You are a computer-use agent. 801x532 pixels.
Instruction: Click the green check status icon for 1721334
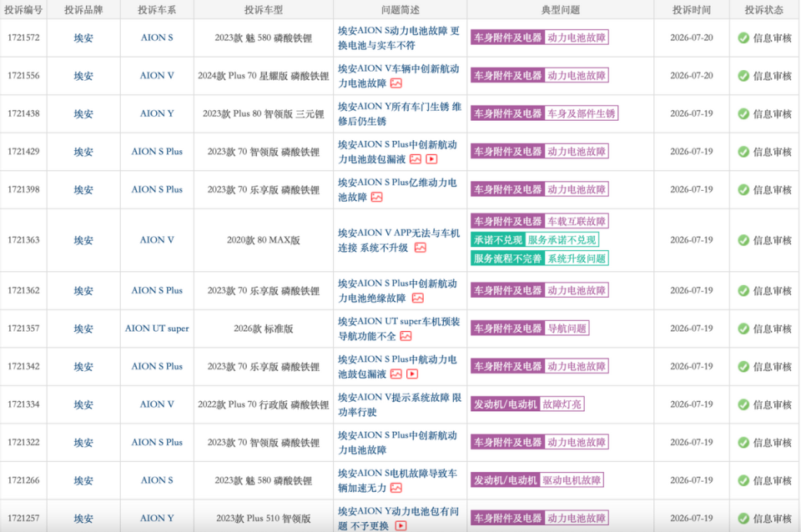[743, 404]
